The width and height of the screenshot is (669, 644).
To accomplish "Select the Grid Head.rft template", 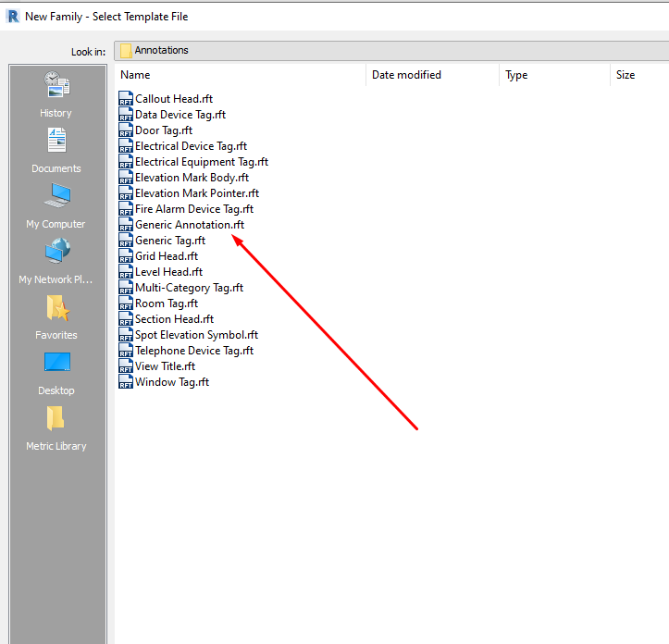I will pos(167,256).
